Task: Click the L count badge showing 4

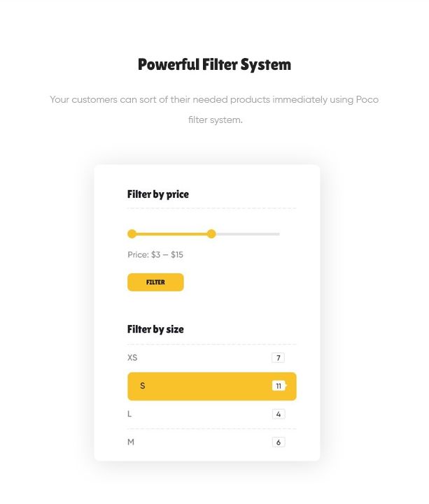Action: coord(279,414)
